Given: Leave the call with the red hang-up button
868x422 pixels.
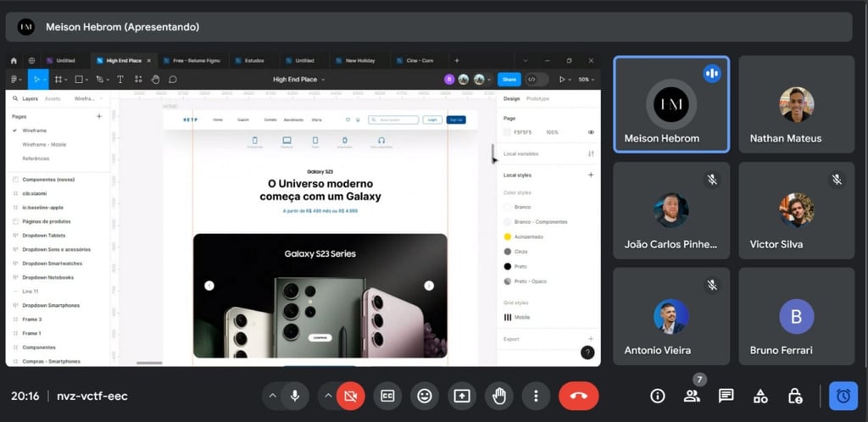Looking at the screenshot, I should tap(578, 396).
